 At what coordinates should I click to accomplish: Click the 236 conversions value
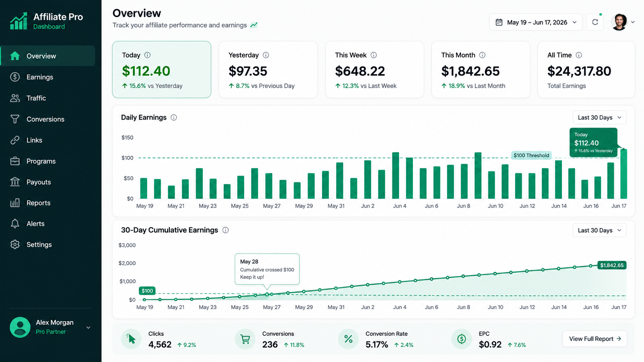coord(270,344)
